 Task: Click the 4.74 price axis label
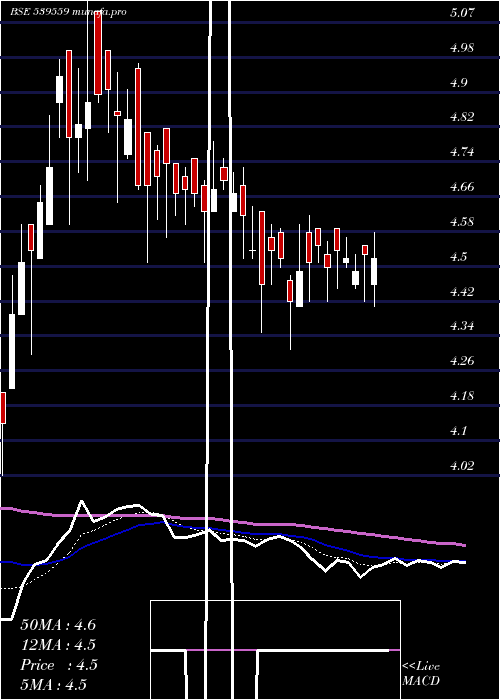point(461,152)
